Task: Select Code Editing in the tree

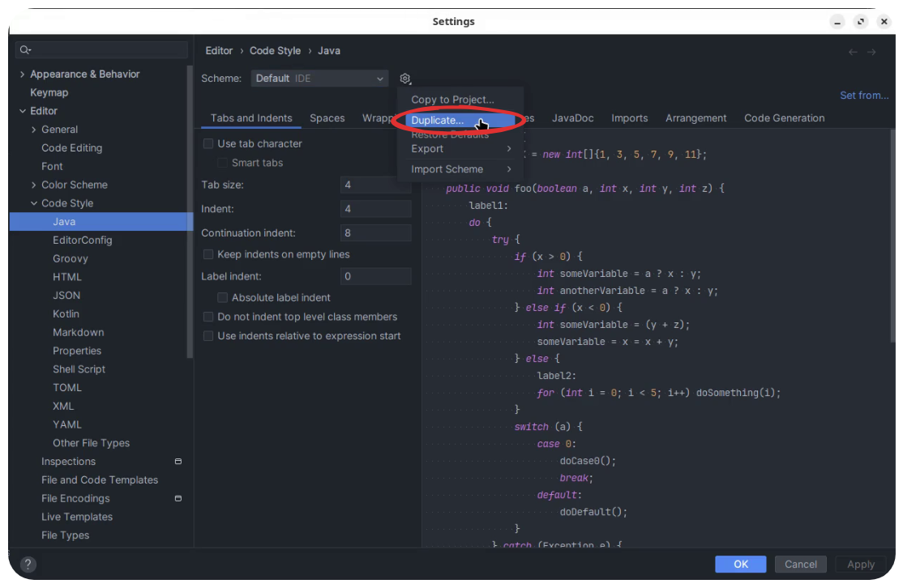Action: point(71,148)
